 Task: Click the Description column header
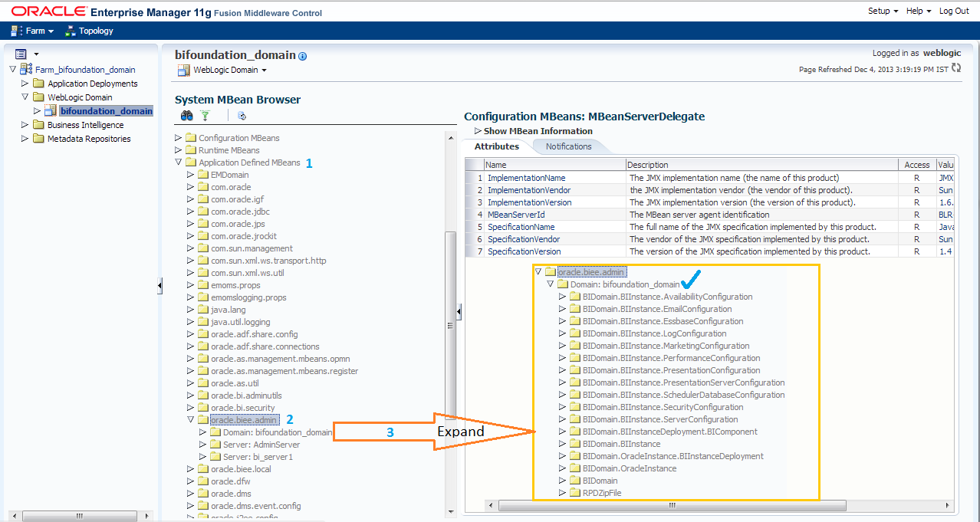[762, 165]
